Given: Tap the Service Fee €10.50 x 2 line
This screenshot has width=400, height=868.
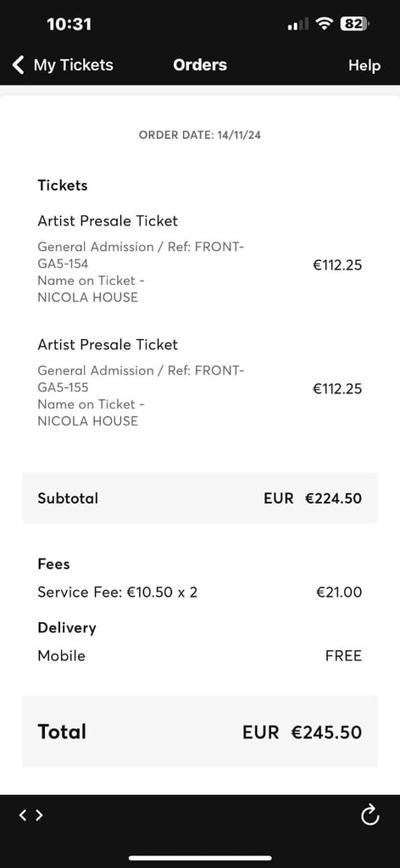Looking at the screenshot, I should click(200, 593).
